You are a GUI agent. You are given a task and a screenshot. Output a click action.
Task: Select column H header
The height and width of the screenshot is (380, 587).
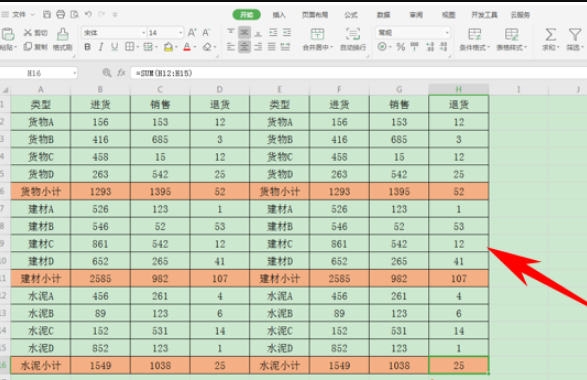[459, 89]
